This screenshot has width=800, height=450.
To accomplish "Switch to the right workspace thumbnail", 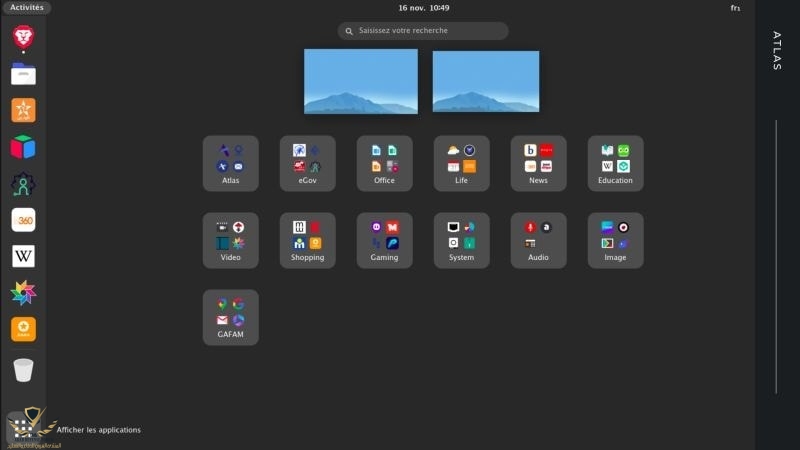I will 485,81.
